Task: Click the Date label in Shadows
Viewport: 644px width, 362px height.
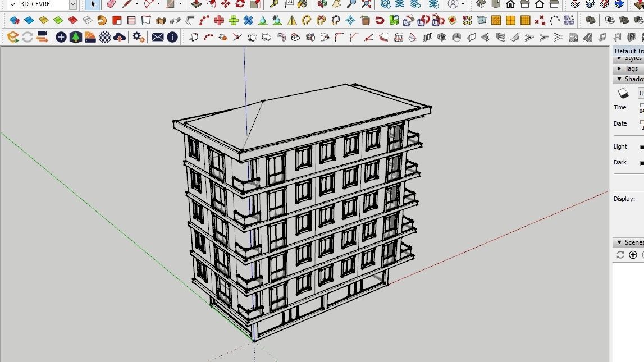Action: tap(620, 123)
